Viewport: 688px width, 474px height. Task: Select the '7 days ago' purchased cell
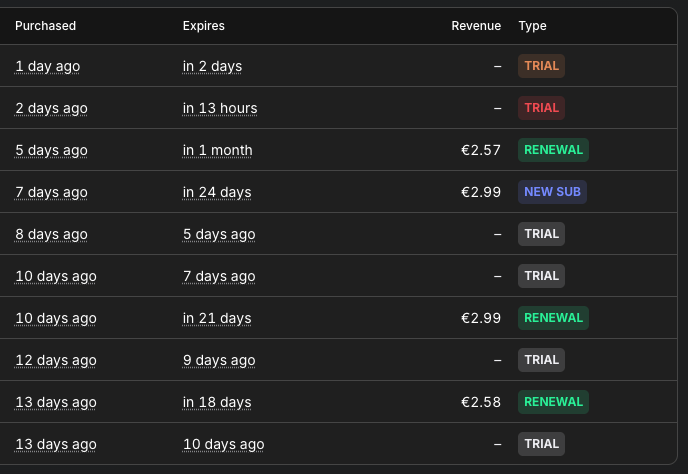(51, 193)
